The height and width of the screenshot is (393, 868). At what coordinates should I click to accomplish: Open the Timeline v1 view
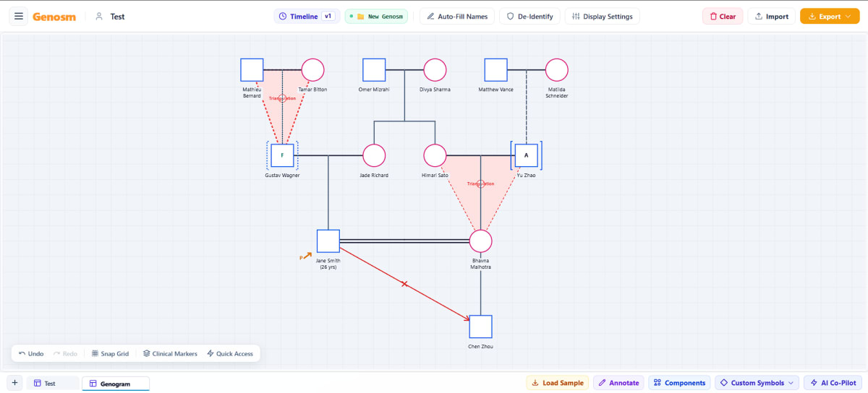[x=307, y=17]
